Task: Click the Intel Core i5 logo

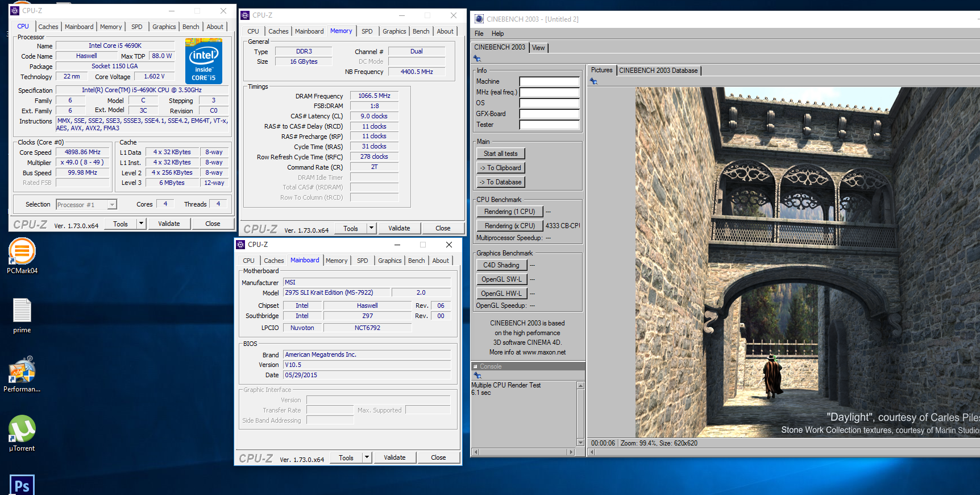Action: pos(204,61)
